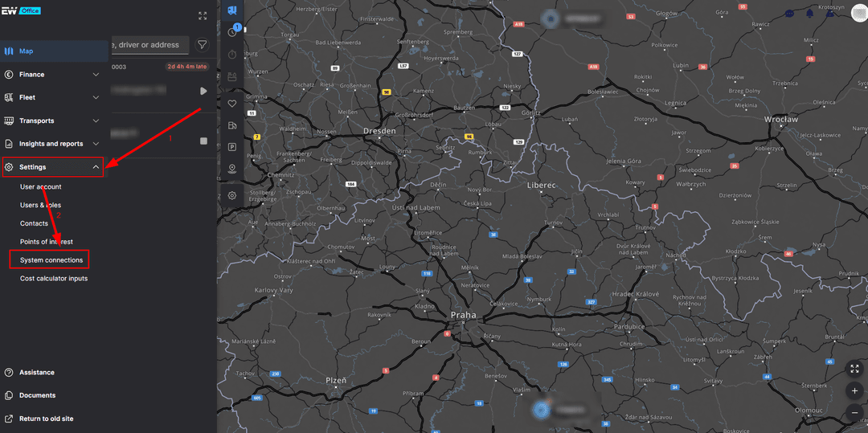Expand the Fleet menu section

pos(53,97)
